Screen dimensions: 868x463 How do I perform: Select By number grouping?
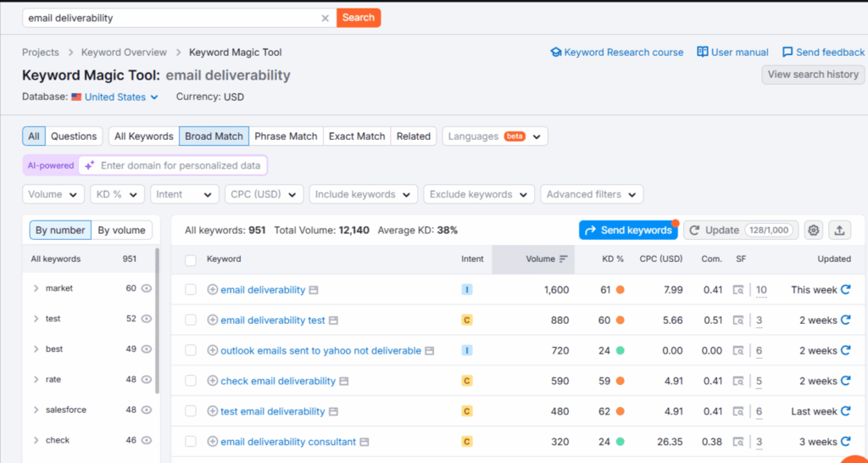click(60, 231)
